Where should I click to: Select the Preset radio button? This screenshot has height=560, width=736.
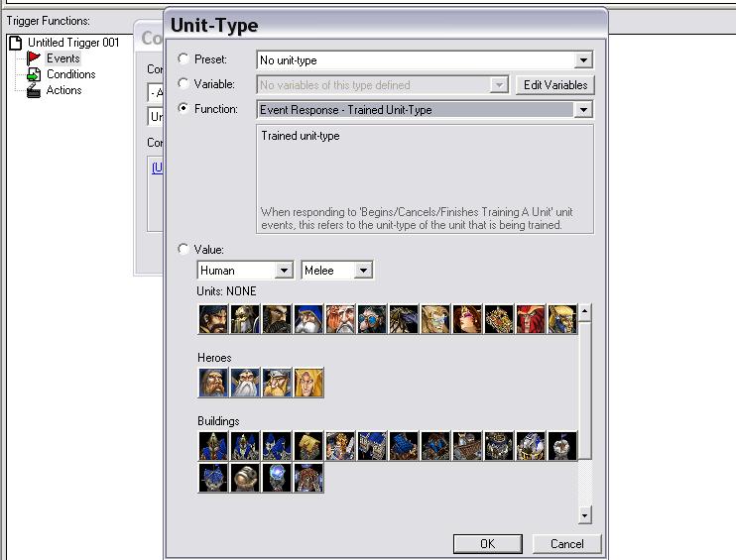point(184,58)
